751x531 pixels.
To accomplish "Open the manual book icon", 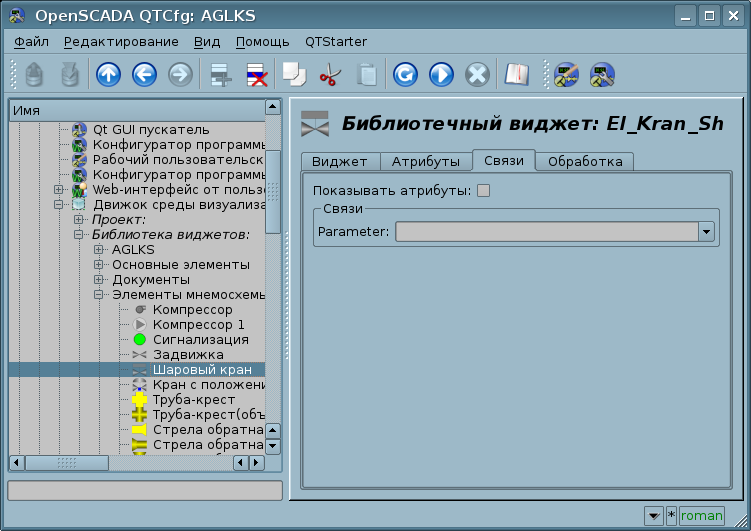I will click(x=515, y=74).
